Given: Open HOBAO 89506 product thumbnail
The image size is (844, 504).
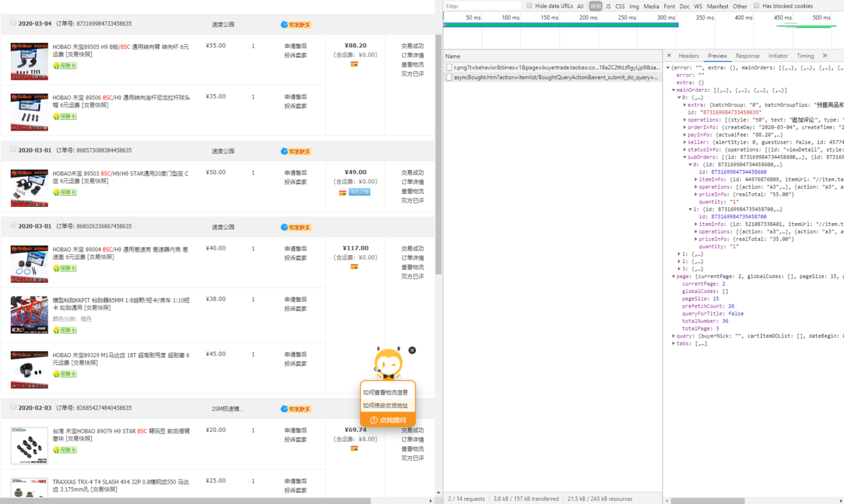Looking at the screenshot, I should click(29, 112).
